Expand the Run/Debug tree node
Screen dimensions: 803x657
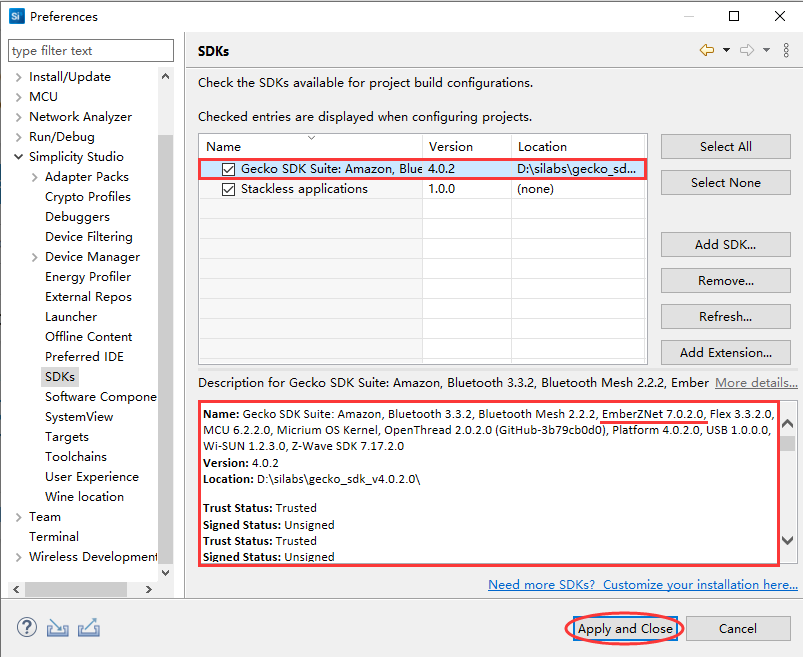pos(19,137)
